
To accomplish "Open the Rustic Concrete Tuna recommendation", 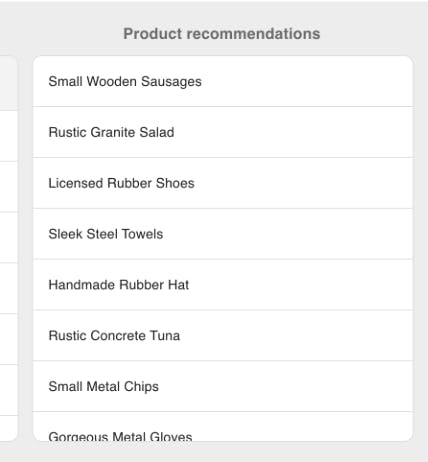I will tap(223, 335).
